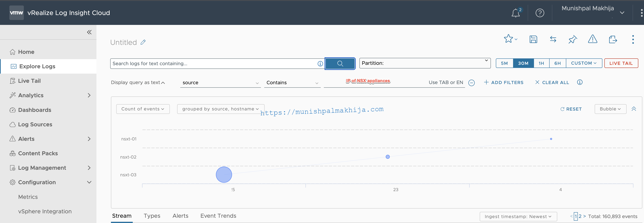Screen dimensions: 644x223
Task: Open the query more options menu
Action: 633,39
